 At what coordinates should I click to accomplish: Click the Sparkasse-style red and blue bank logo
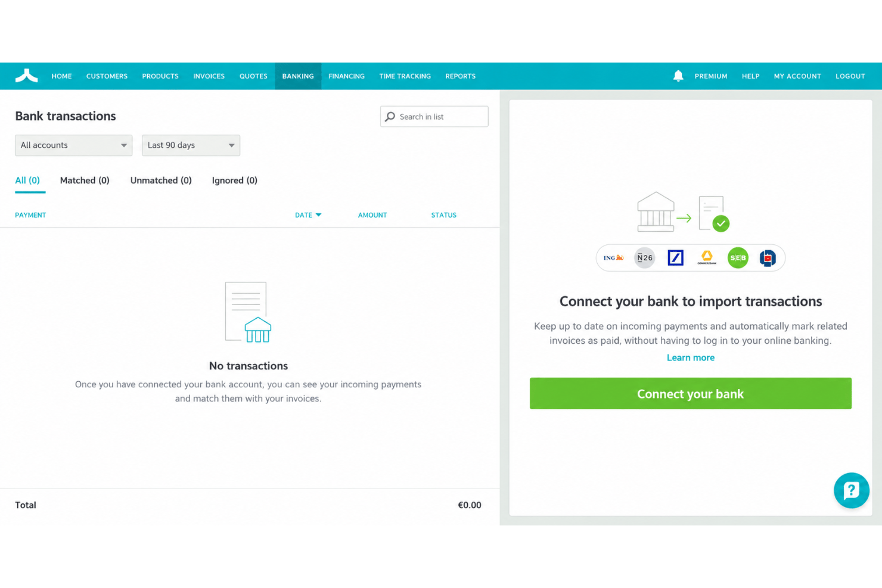point(768,258)
